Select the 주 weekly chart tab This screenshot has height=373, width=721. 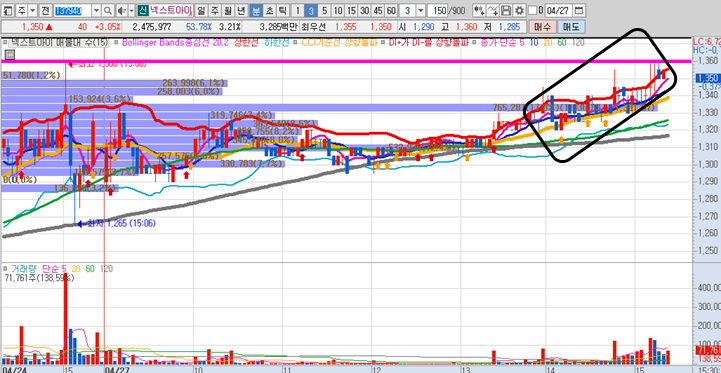click(x=215, y=10)
